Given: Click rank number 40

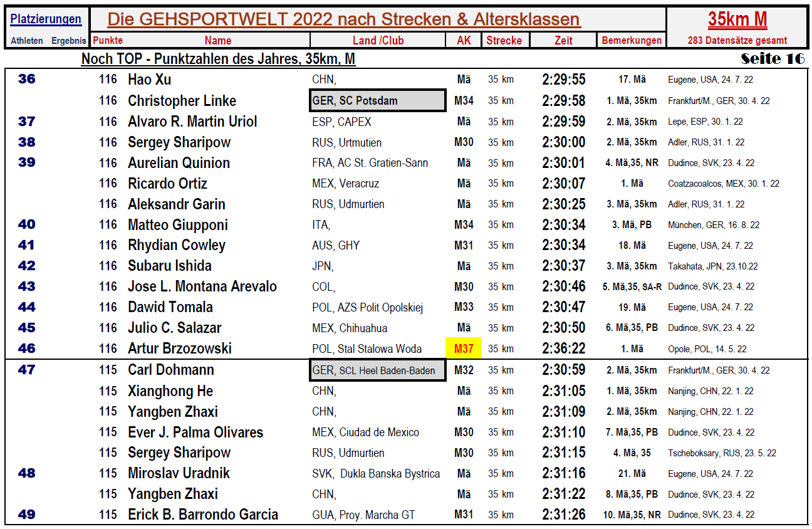Looking at the screenshot, I should click(27, 224).
